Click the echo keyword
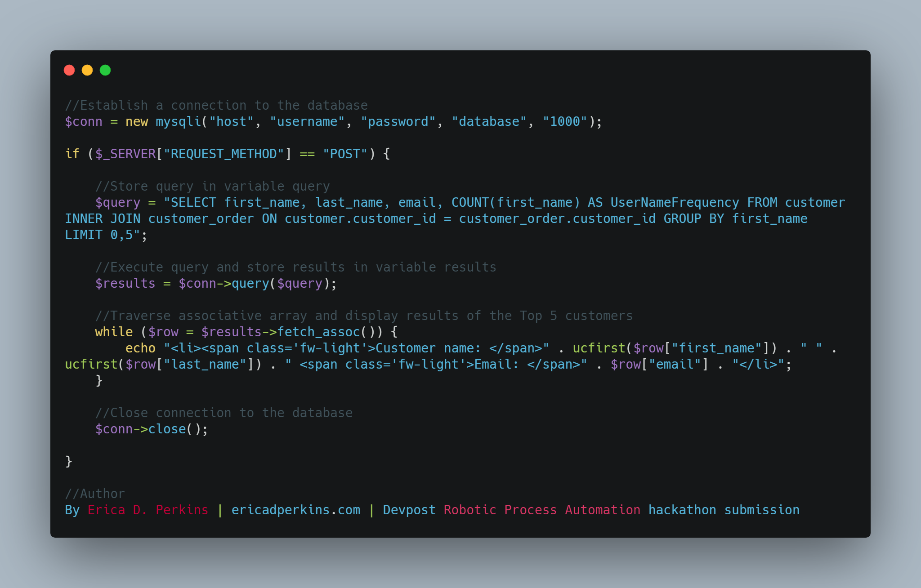The width and height of the screenshot is (921, 588). [x=140, y=348]
